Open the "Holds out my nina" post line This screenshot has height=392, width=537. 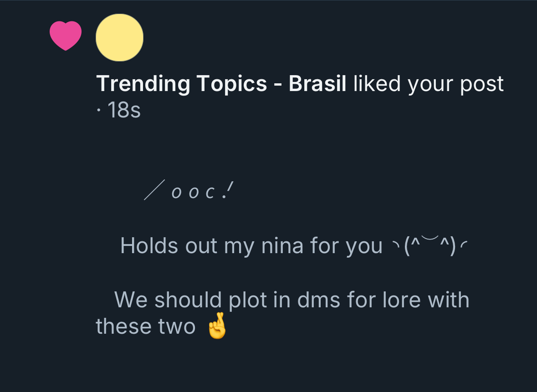[x=251, y=246]
